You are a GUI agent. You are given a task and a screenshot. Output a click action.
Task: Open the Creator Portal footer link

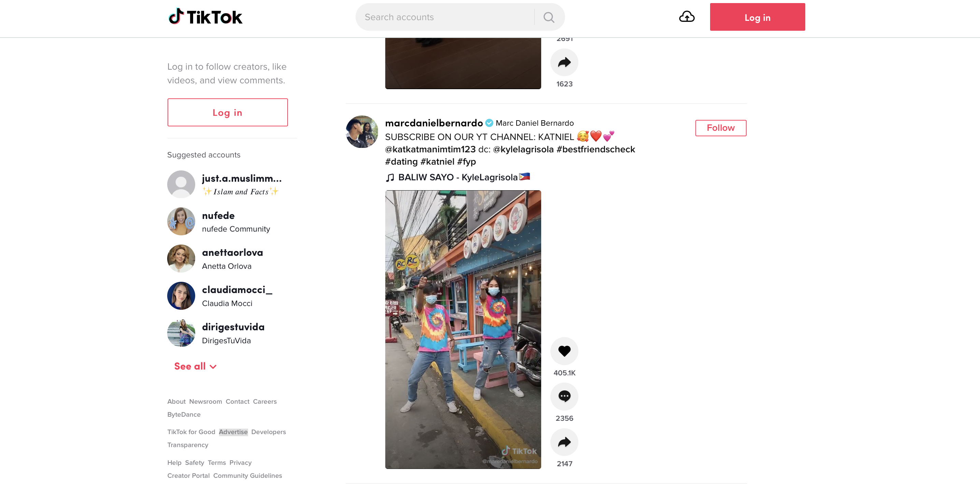coord(188,476)
